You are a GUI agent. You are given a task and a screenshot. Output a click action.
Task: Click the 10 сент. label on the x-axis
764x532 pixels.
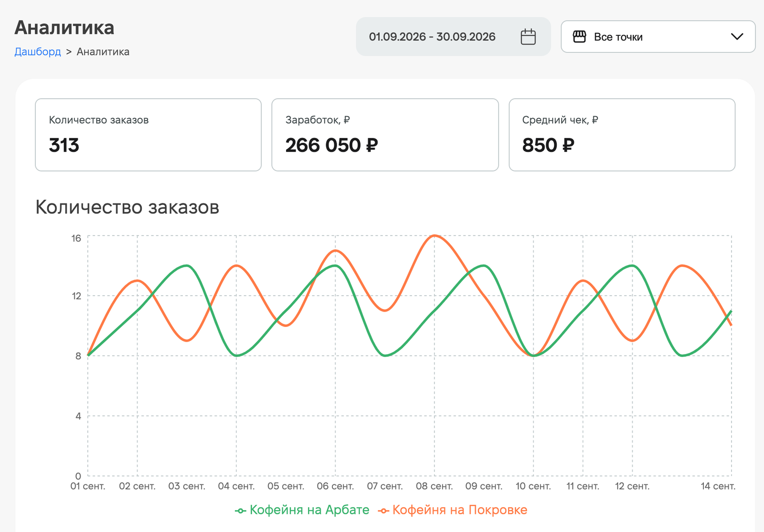click(533, 486)
